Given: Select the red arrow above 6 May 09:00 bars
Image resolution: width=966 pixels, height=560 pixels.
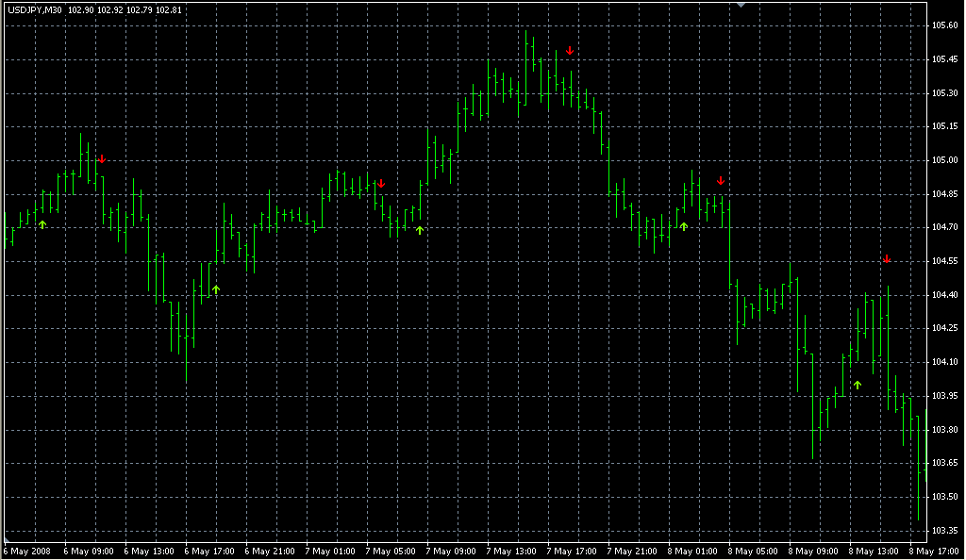Looking at the screenshot, I should click(102, 159).
